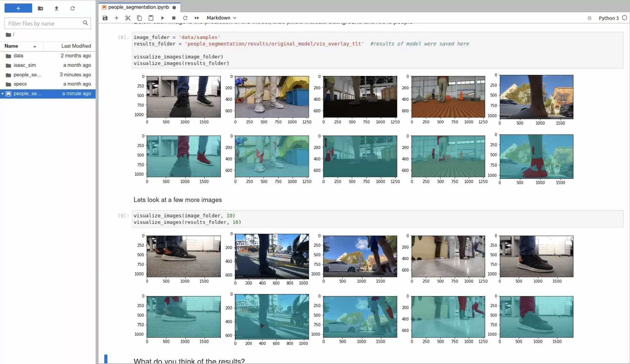The width and height of the screenshot is (630, 364).
Task: Restart the kernel
Action: pyautogui.click(x=185, y=18)
